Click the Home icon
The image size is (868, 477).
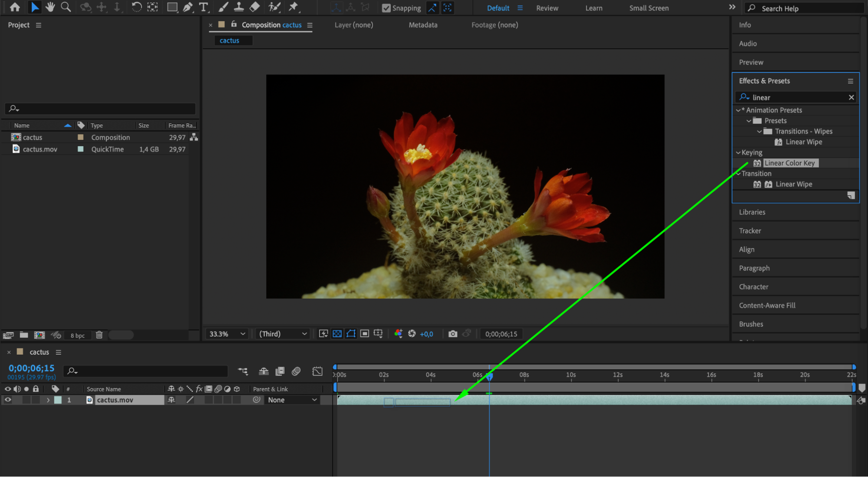click(x=15, y=7)
